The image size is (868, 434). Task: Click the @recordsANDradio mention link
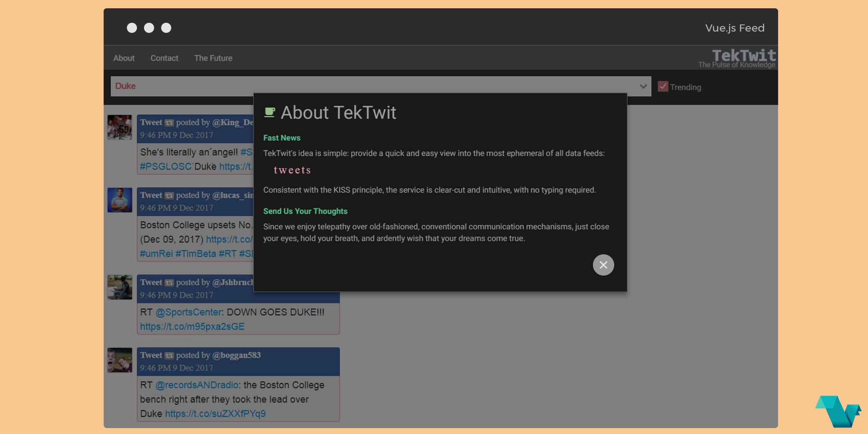(x=196, y=385)
